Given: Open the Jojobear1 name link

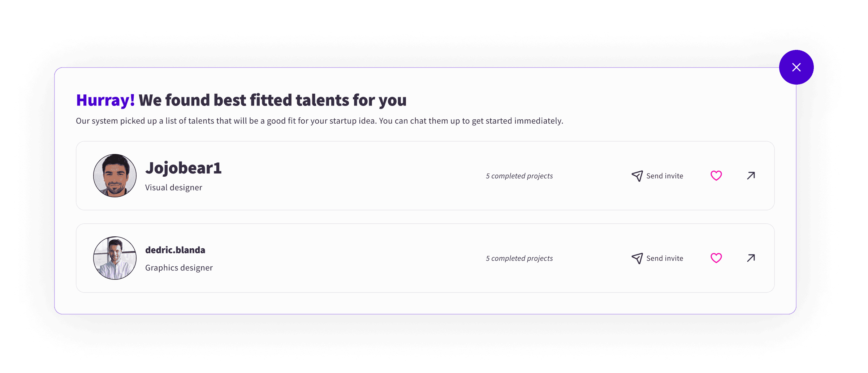Looking at the screenshot, I should 183,168.
